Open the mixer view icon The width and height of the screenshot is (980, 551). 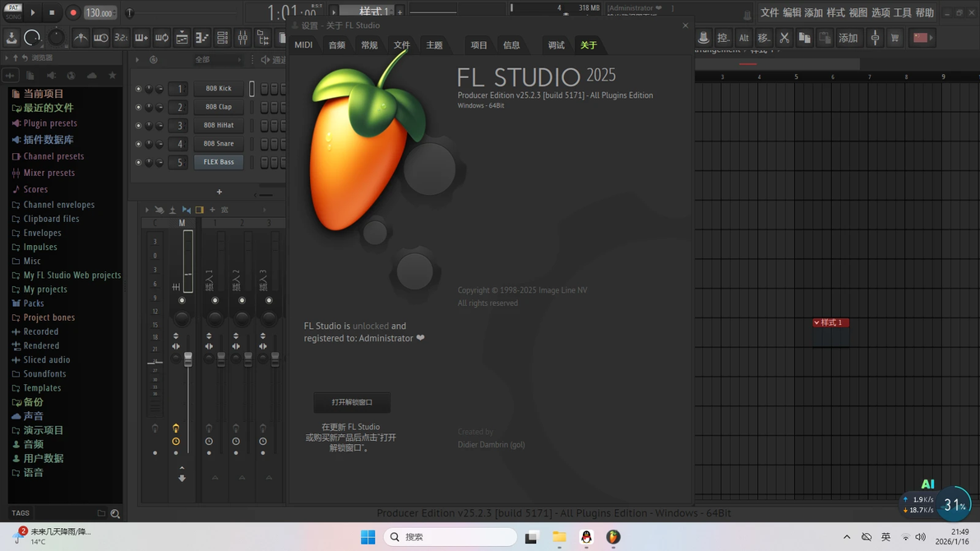click(x=243, y=38)
